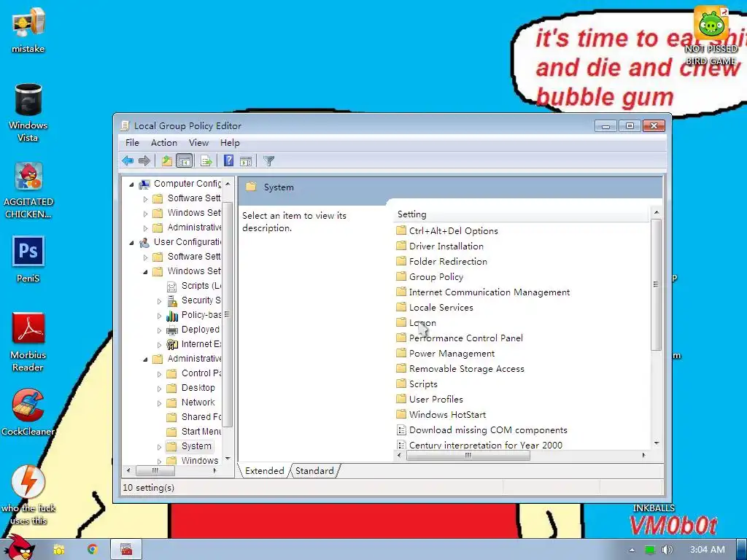Click the Show Desktop taskbar strip

[x=741, y=550]
